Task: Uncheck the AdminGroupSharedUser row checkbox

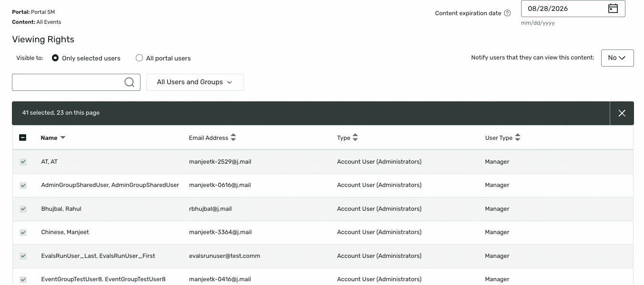Action: (23, 185)
